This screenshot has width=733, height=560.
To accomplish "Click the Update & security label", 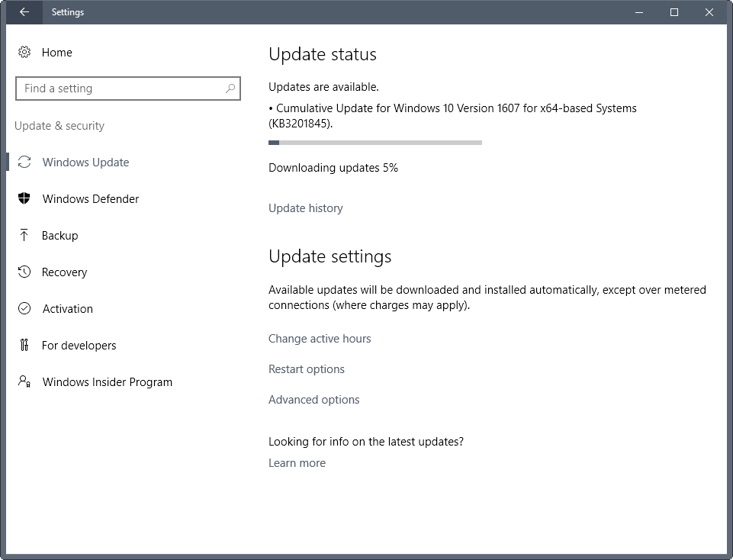I will [59, 126].
